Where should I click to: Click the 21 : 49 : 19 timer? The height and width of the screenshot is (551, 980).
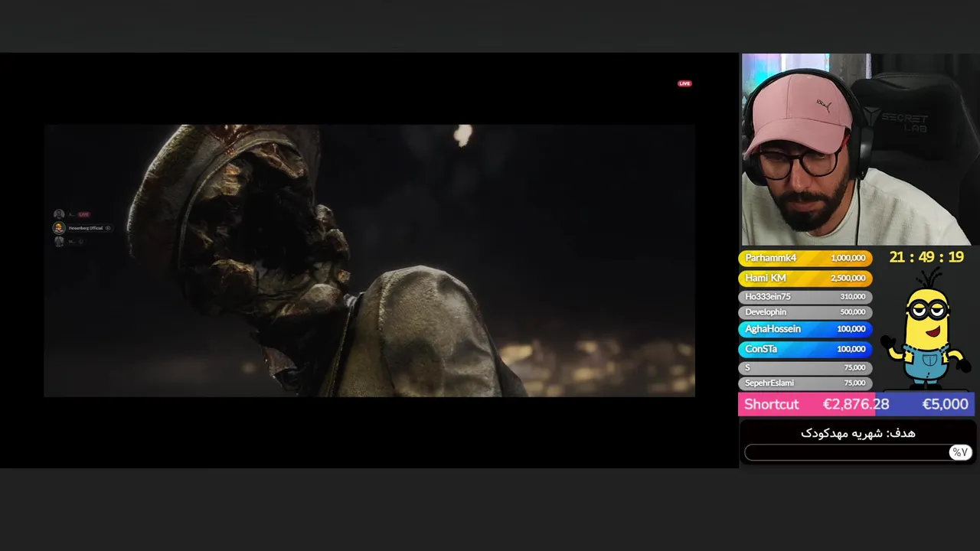click(926, 257)
